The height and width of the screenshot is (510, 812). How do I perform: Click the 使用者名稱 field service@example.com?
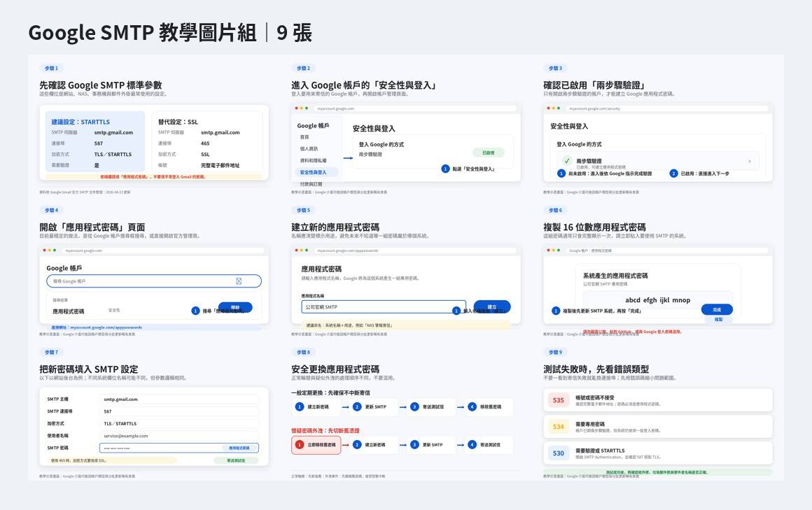click(x=178, y=436)
